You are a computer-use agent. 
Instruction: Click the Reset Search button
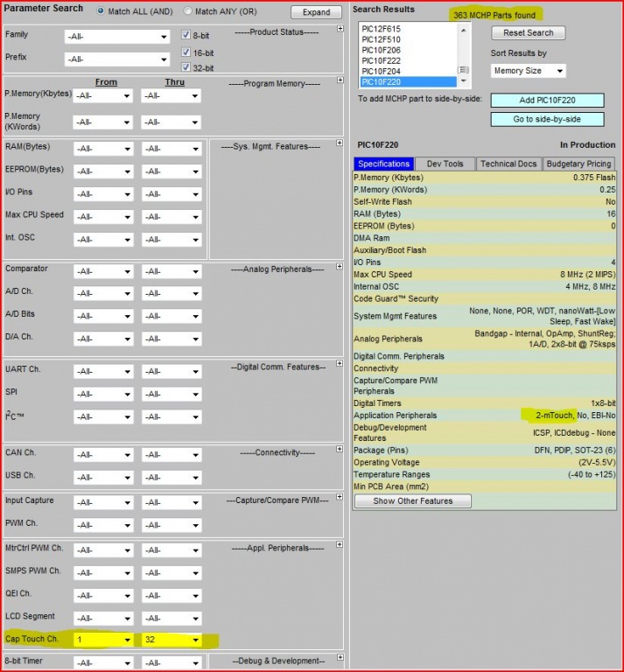528,32
